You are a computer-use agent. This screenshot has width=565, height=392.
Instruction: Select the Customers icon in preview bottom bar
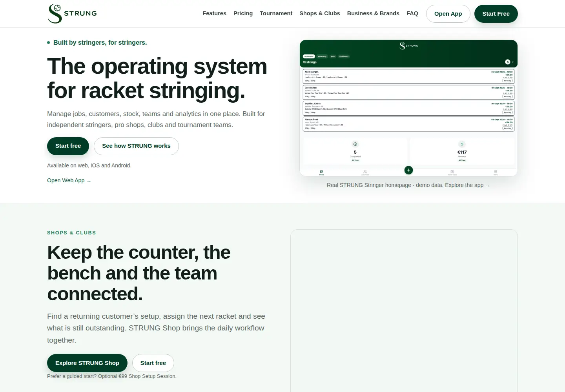point(365,172)
